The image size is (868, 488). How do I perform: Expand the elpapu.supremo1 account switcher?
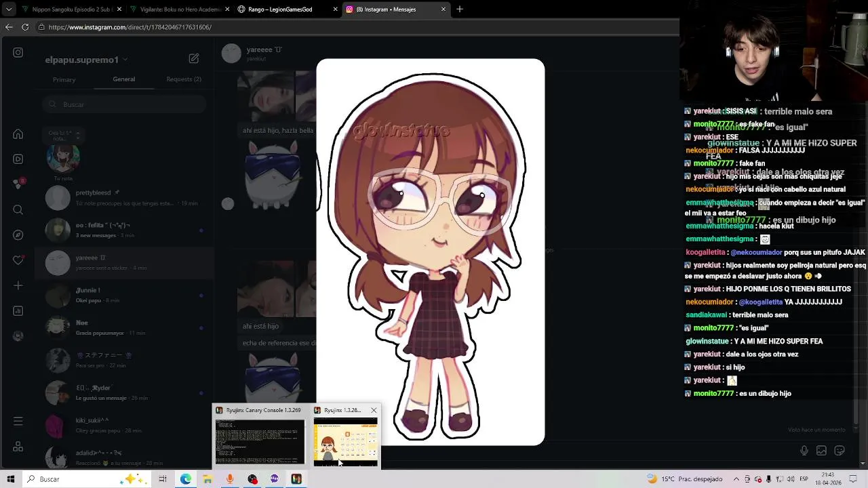(x=86, y=60)
